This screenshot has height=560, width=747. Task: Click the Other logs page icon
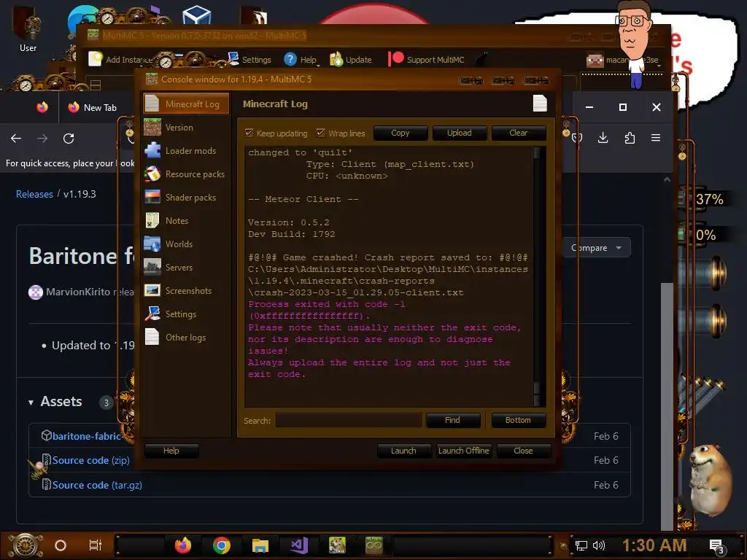152,337
